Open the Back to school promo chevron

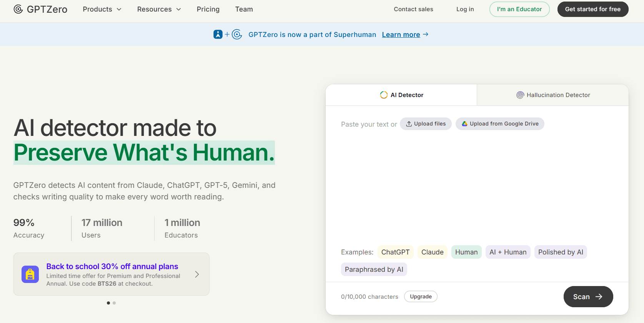click(x=197, y=274)
